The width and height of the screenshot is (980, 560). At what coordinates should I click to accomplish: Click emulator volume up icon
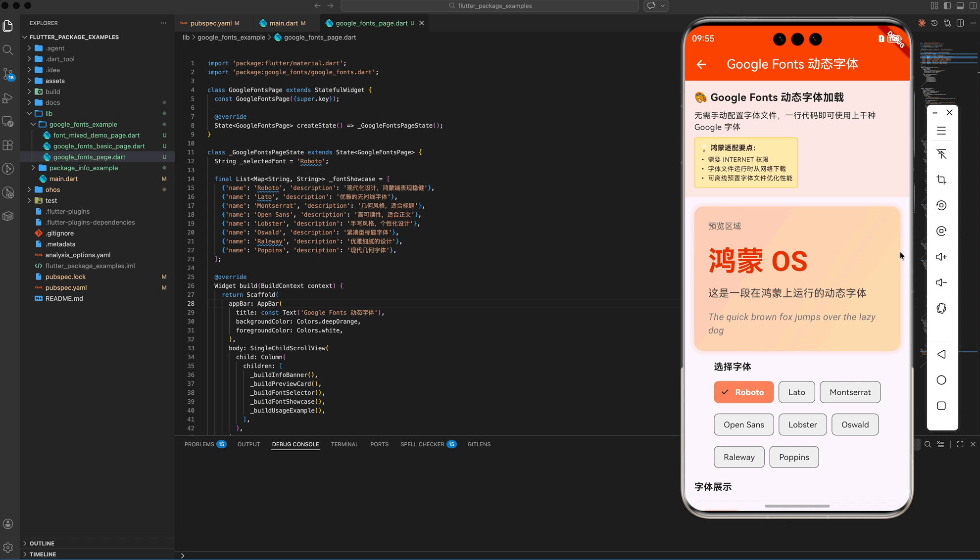click(941, 257)
